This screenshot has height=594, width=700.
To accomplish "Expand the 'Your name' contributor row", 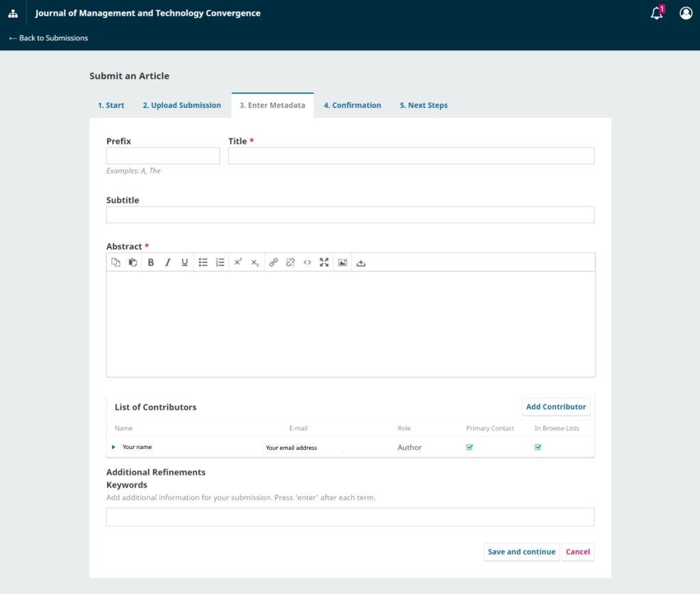I will click(x=113, y=447).
